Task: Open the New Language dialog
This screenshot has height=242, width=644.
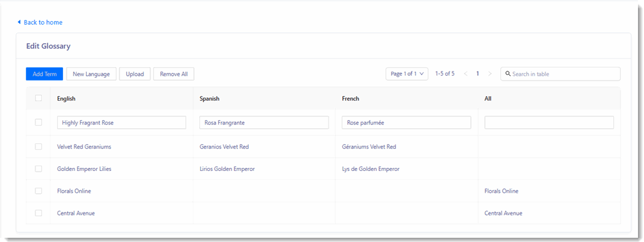Action: point(91,74)
